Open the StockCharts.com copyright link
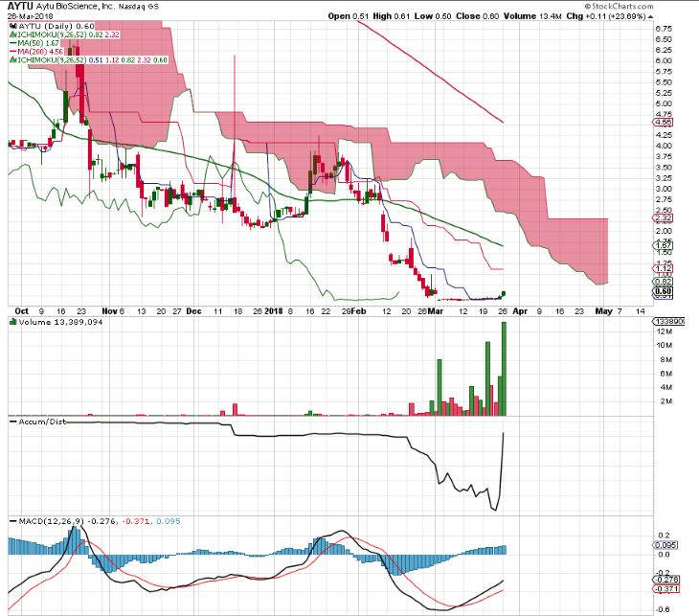This screenshot has height=616, width=699. click(x=619, y=7)
